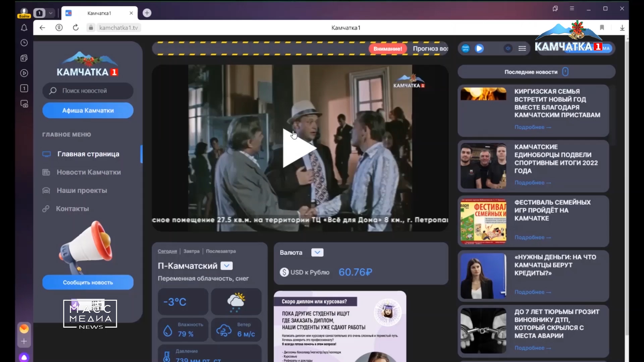
Task: Open Подробнее under Фестиваль семейных игр
Action: (x=533, y=237)
